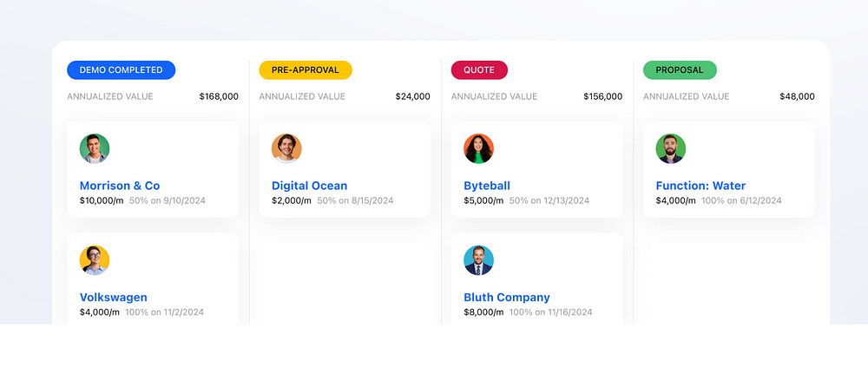Select the Quote stage badge
The width and height of the screenshot is (868, 387).
pyautogui.click(x=479, y=70)
